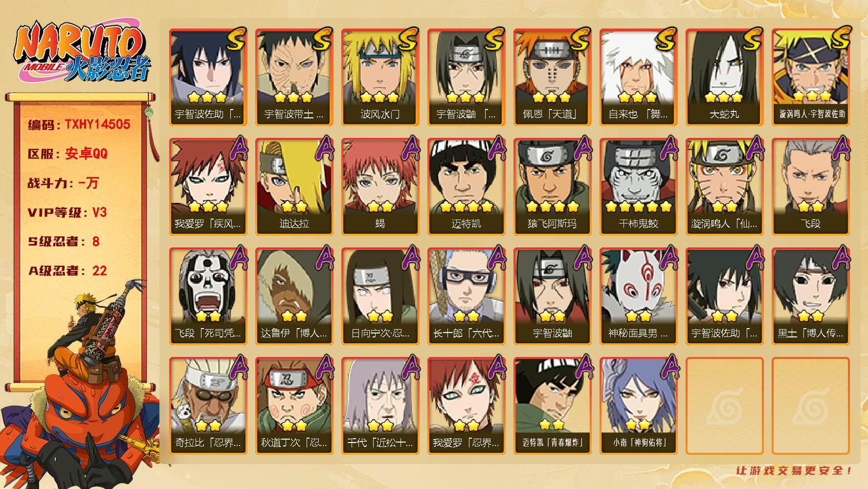Open the 猿飞阿斯玛 ninja card
This screenshot has height=489, width=868.
[552, 186]
